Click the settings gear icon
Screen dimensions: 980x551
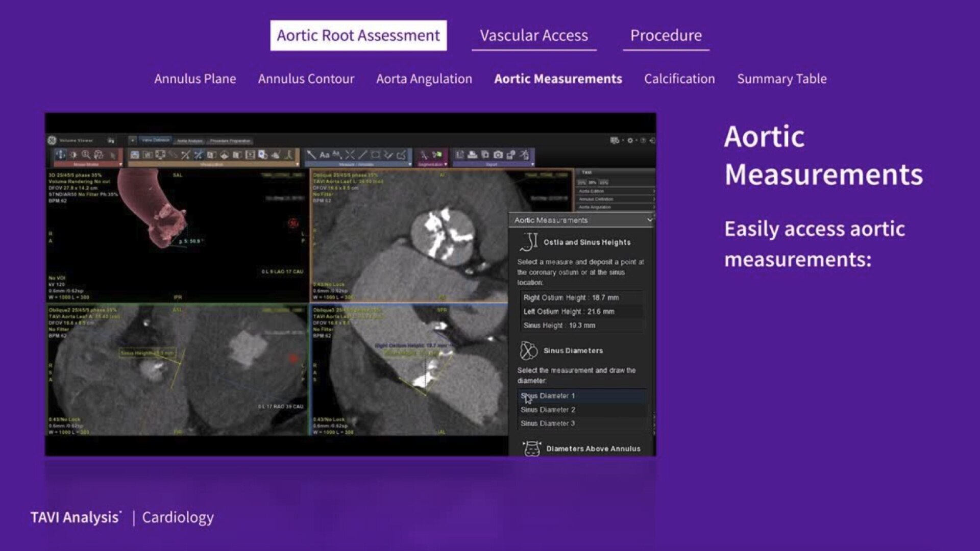630,140
